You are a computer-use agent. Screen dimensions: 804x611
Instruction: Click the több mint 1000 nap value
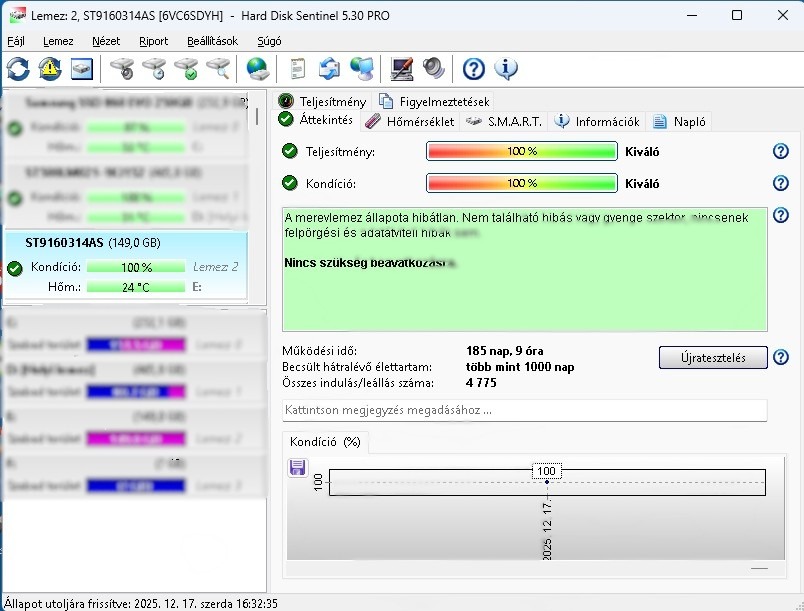[x=520, y=367]
